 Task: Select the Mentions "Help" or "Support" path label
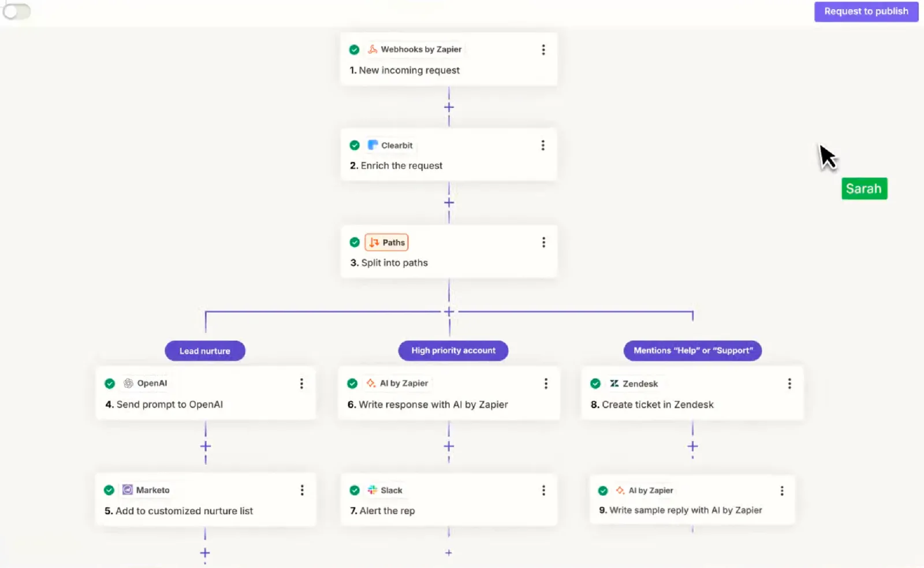tap(693, 350)
